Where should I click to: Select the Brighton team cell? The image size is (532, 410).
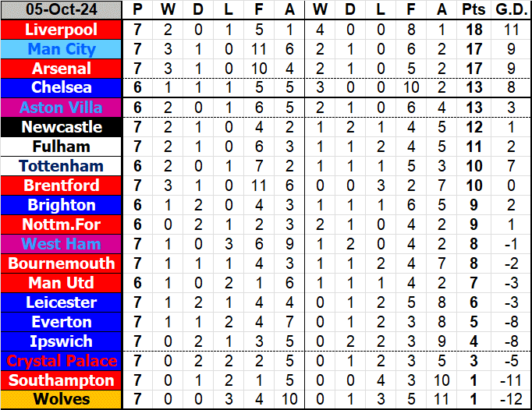tap(62, 205)
